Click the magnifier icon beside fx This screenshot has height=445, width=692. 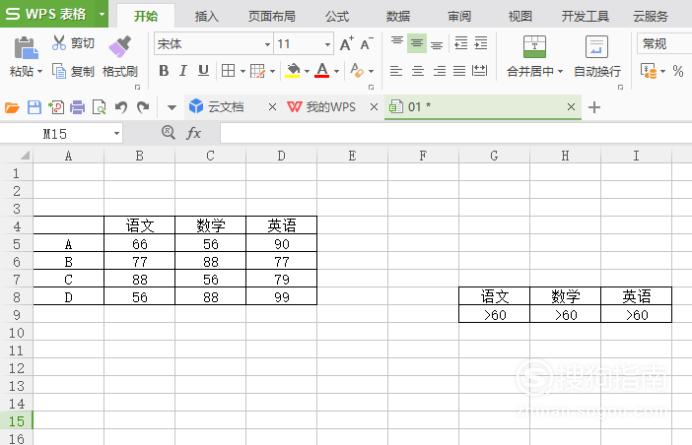[168, 132]
